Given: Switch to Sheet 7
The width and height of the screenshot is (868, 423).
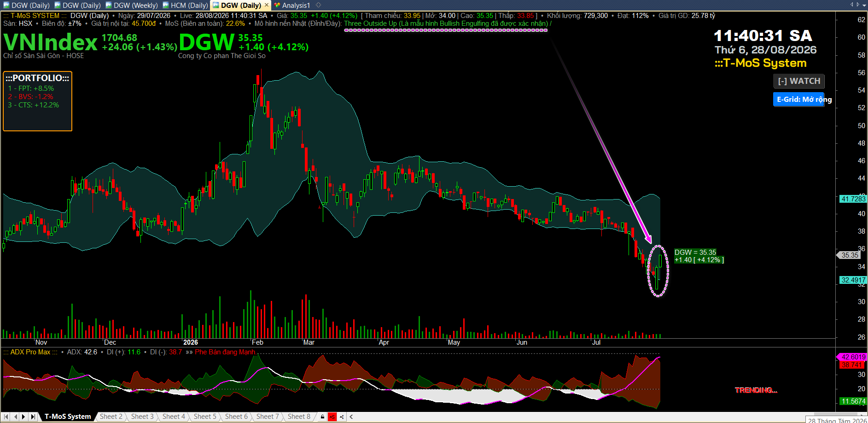Looking at the screenshot, I should tap(268, 417).
